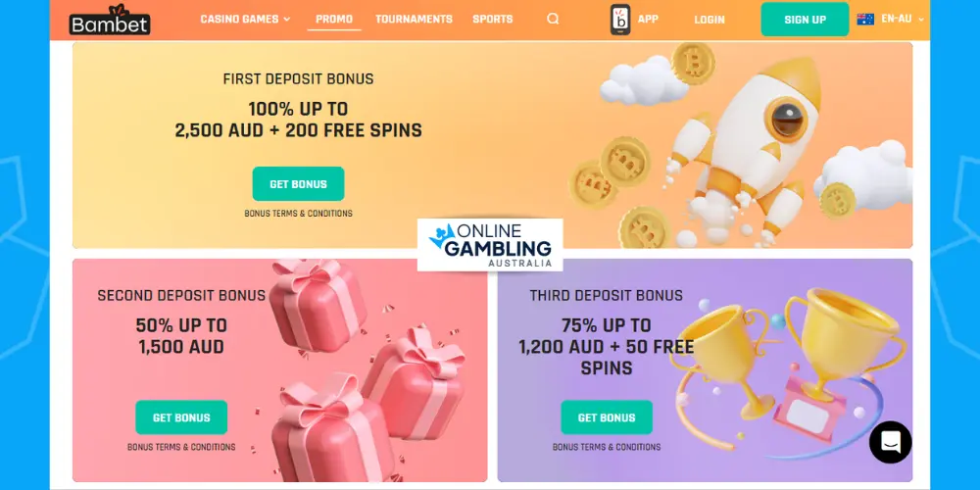Open first deposit bonus terms & conditions

pos(298,213)
